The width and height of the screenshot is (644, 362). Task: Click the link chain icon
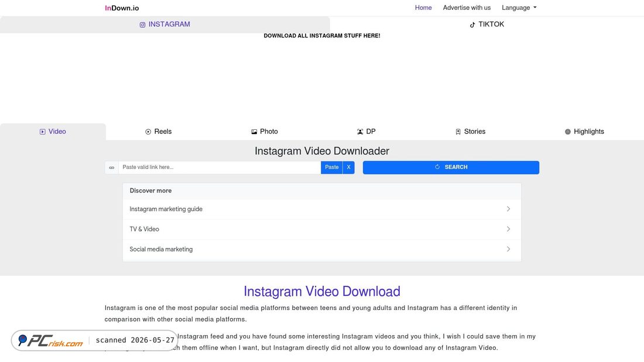tap(112, 167)
